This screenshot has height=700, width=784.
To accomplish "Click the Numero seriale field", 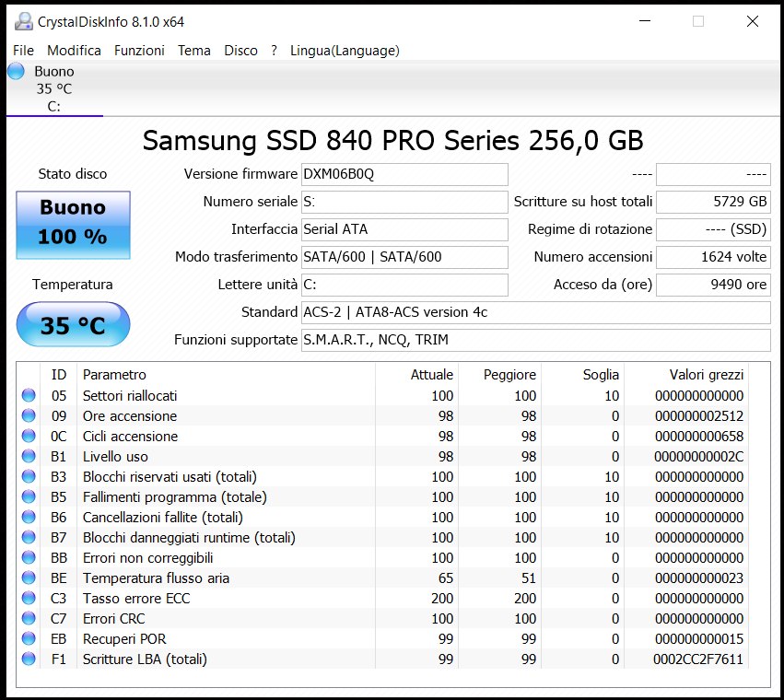I will [x=404, y=202].
